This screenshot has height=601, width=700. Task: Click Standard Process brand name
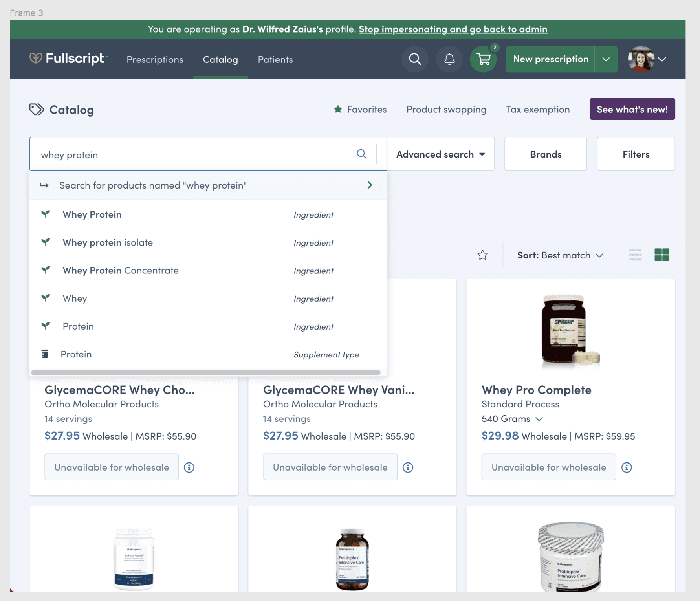pos(520,404)
